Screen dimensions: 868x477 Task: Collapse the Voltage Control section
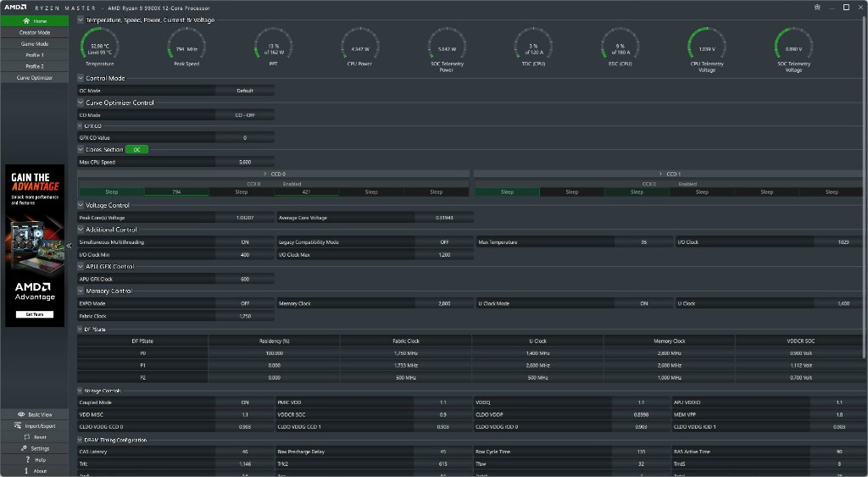pyautogui.click(x=81, y=205)
